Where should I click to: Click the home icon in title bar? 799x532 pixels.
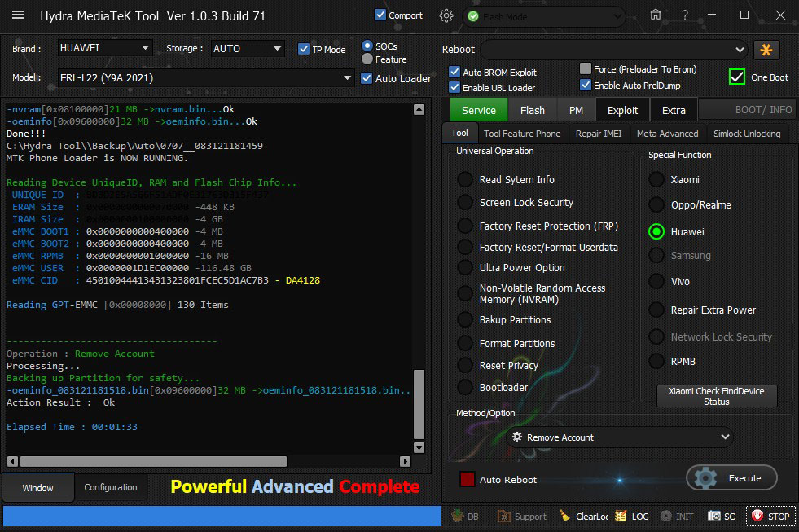pos(656,15)
